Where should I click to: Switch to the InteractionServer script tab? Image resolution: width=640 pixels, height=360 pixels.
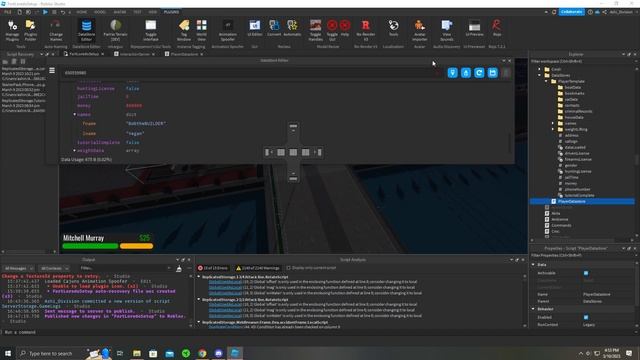point(134,54)
